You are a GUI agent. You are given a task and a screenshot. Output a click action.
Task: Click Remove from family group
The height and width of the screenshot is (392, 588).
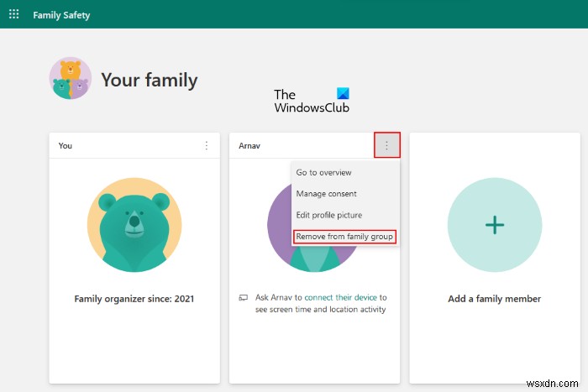(x=344, y=237)
